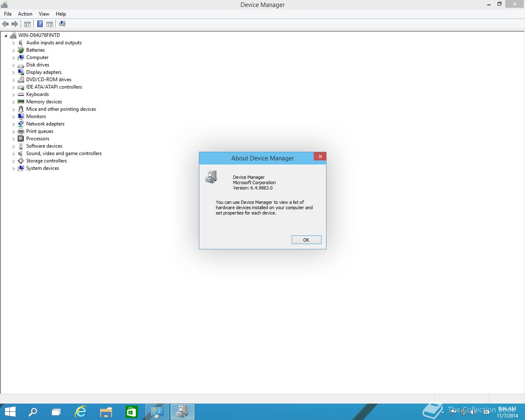Click the Computer category icon

[21, 57]
